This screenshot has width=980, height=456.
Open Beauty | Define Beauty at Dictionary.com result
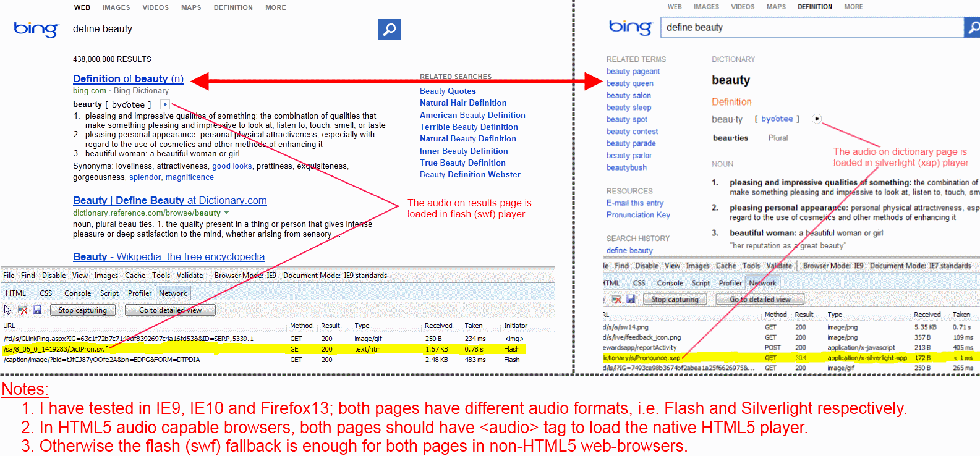click(x=170, y=200)
